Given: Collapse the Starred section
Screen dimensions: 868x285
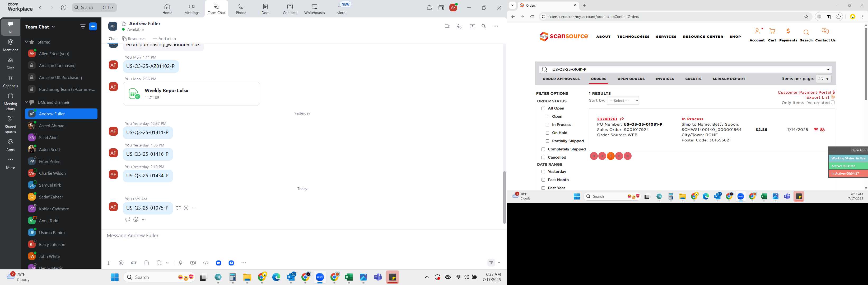Looking at the screenshot, I should pos(26,42).
